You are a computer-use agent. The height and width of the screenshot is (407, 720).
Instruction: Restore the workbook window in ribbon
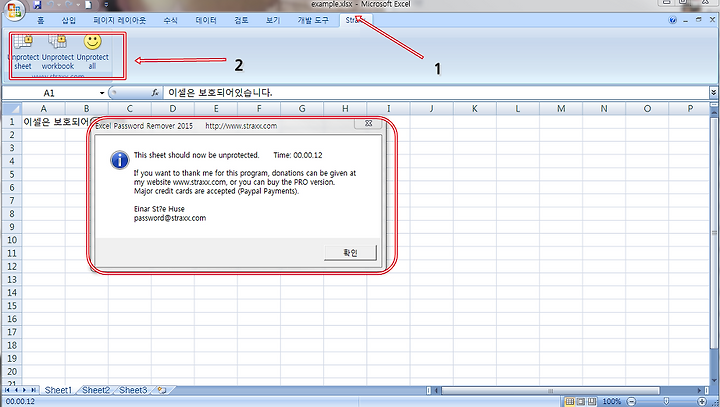click(x=698, y=20)
